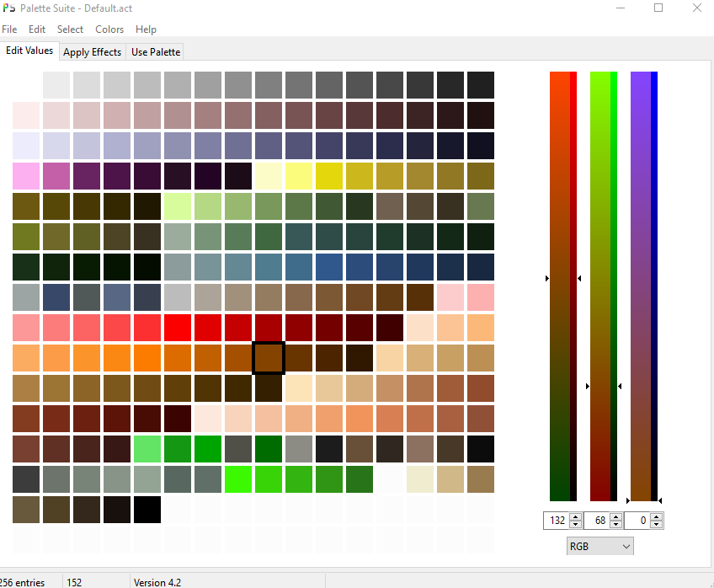This screenshot has width=714, height=588.
Task: Open the File menu
Action: click(x=9, y=29)
